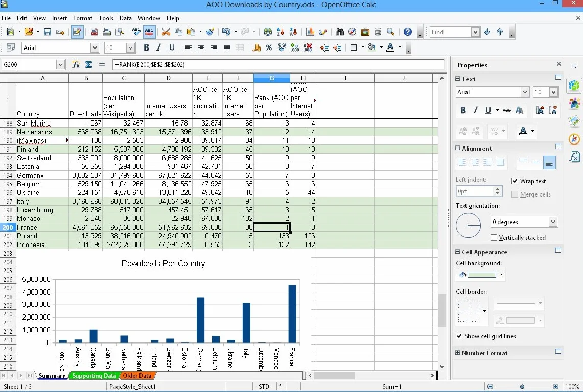Collapse the Alignment panel
This screenshot has width=583, height=392.
(x=458, y=148)
